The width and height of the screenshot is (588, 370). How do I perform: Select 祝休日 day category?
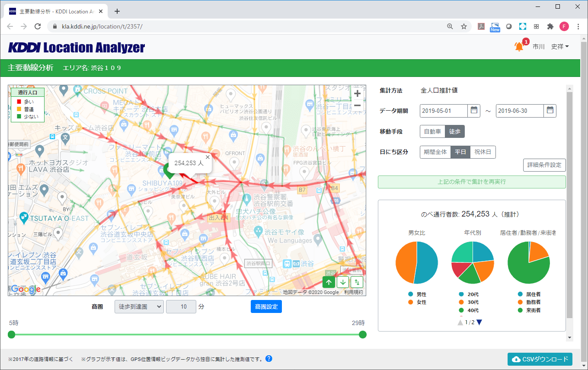coord(483,152)
